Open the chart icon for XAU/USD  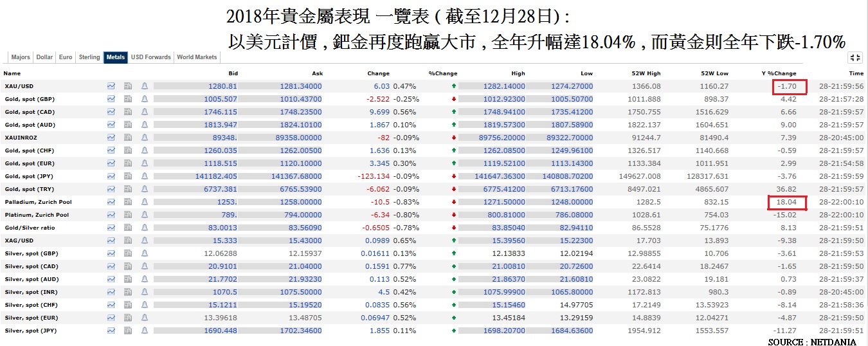tap(111, 86)
